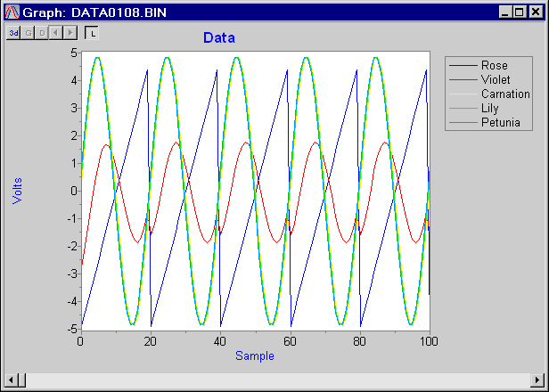Open the graph window system menu icon

click(x=12, y=12)
